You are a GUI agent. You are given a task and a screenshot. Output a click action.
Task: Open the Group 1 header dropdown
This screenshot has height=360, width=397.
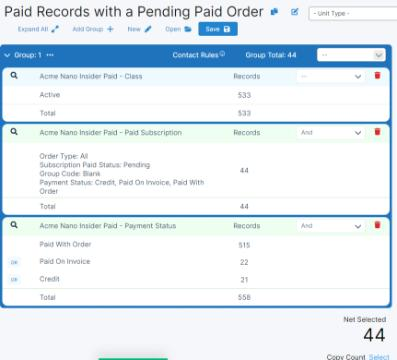[351, 55]
